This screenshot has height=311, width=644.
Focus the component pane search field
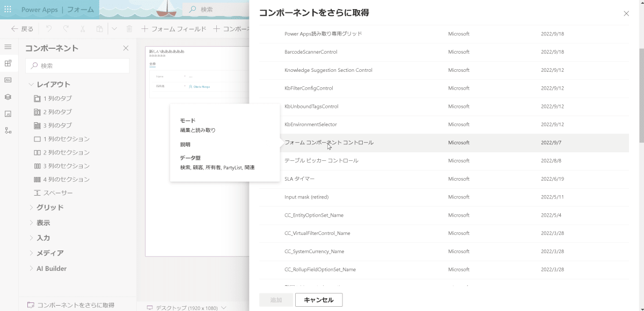point(77,65)
